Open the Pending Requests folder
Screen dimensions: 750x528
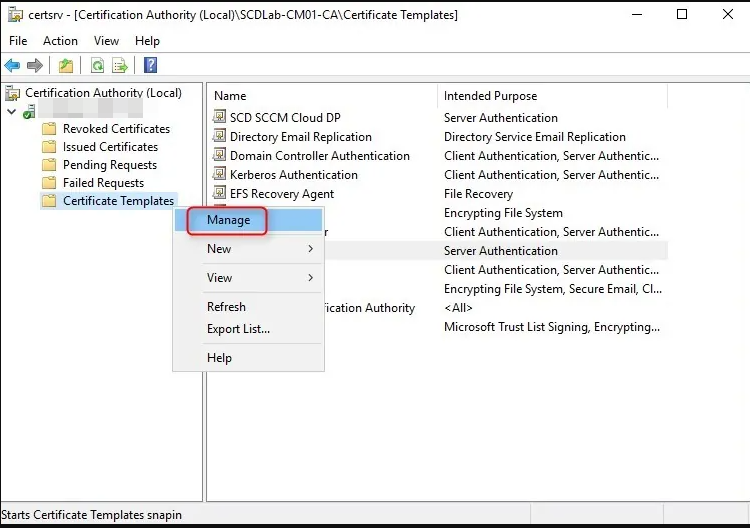pos(109,165)
